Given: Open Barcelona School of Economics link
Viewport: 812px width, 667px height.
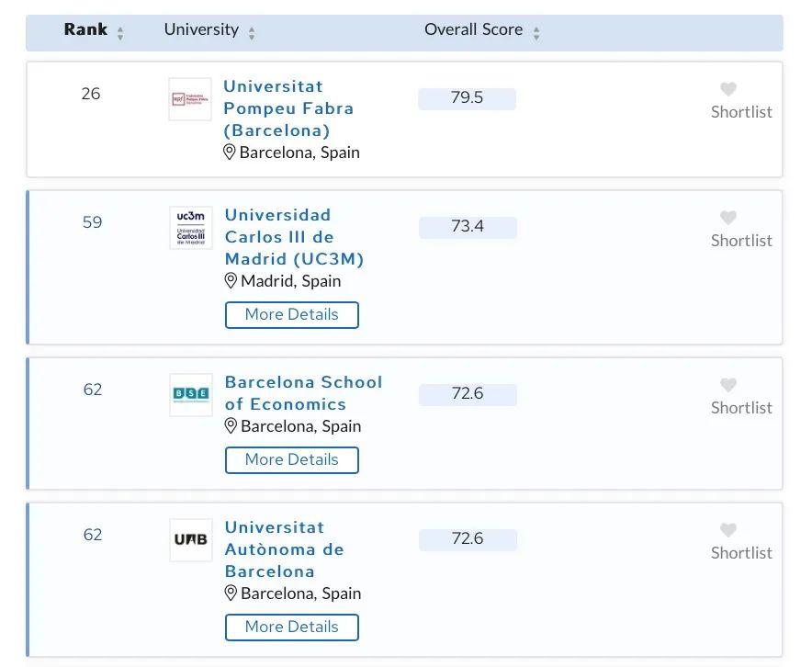Looking at the screenshot, I should tap(303, 393).
